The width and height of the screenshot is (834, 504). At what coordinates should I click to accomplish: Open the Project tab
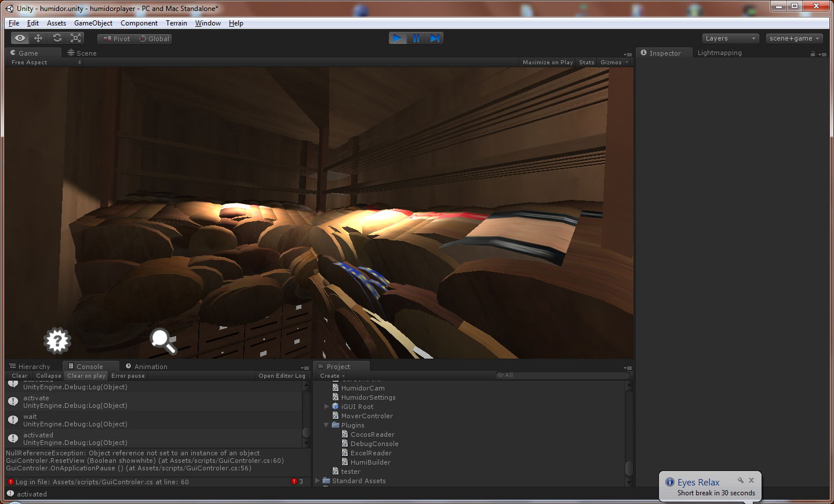pos(341,367)
